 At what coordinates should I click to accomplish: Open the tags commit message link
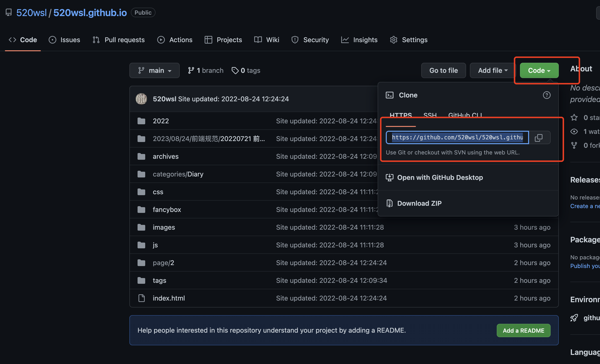pyautogui.click(x=331, y=280)
